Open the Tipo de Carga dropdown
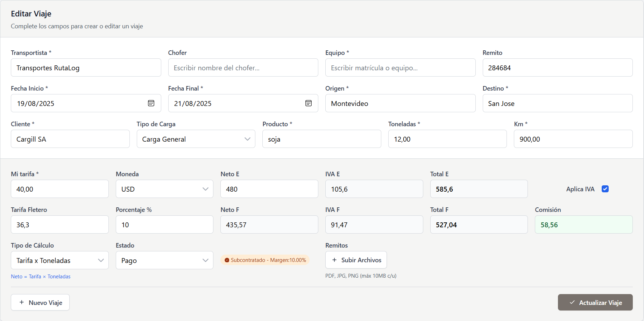The width and height of the screenshot is (644, 321). [196, 139]
